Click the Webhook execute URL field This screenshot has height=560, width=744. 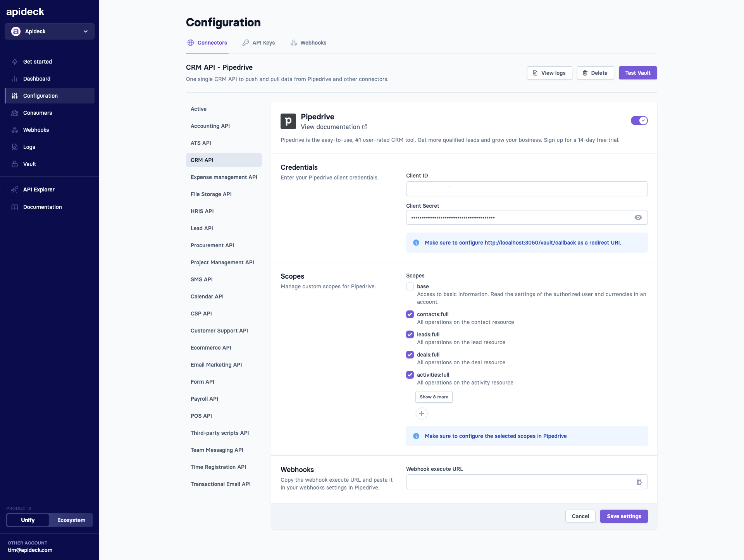tap(527, 482)
